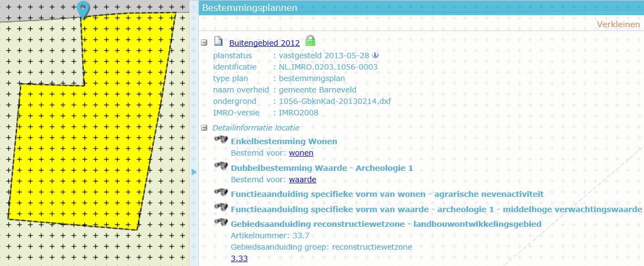Click the 'bestemmingsplan' type plan value

pos(312,78)
